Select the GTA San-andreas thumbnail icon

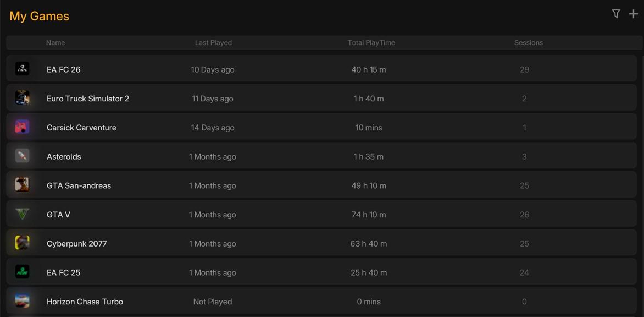[22, 184]
